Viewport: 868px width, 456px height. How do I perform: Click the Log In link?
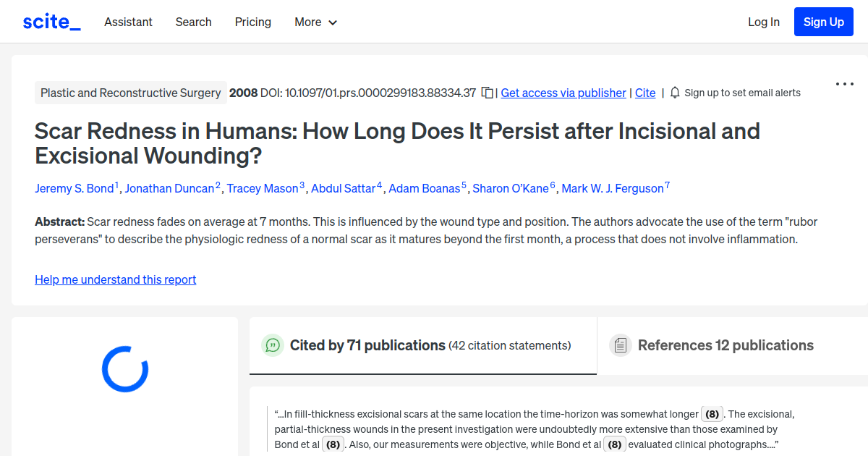click(x=763, y=22)
